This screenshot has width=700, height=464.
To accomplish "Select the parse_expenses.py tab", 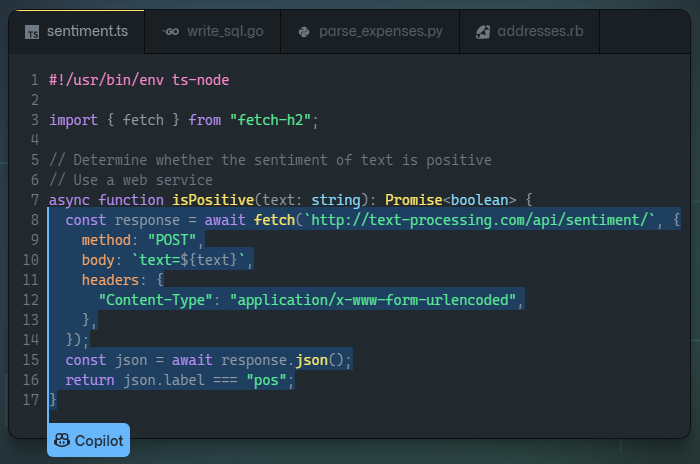I will pyautogui.click(x=380, y=32).
